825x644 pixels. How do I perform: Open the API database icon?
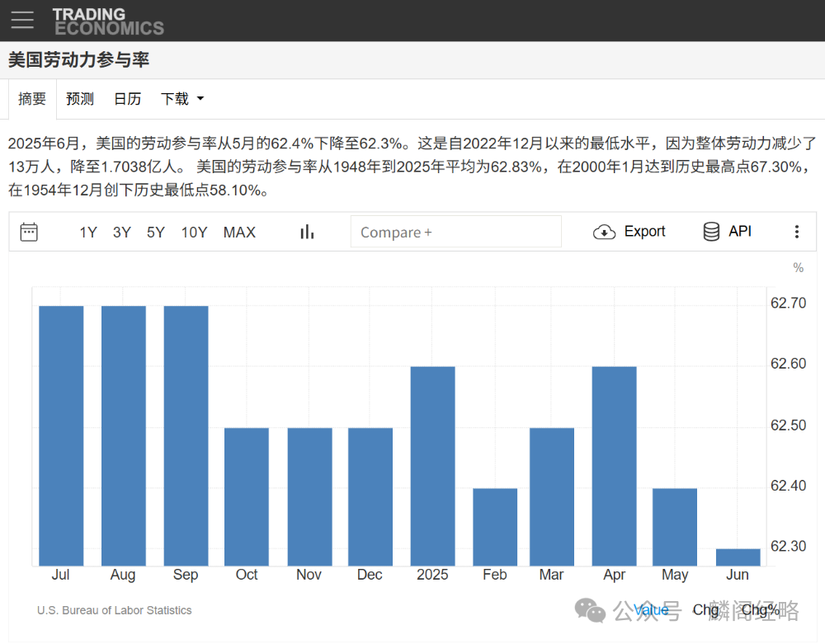point(710,232)
